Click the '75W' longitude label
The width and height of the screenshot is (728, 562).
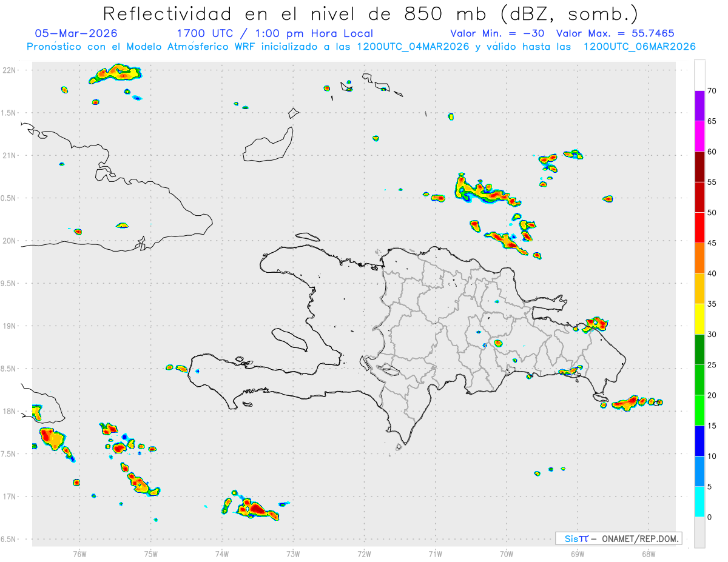pyautogui.click(x=151, y=554)
